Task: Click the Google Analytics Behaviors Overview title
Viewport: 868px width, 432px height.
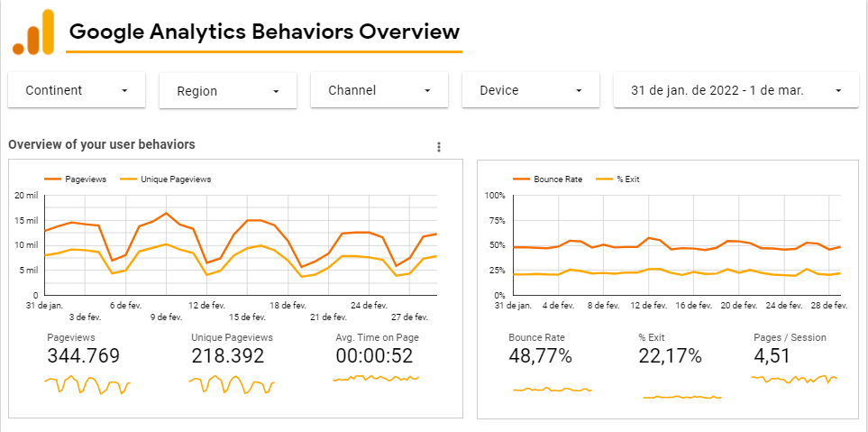Action: coord(264,32)
